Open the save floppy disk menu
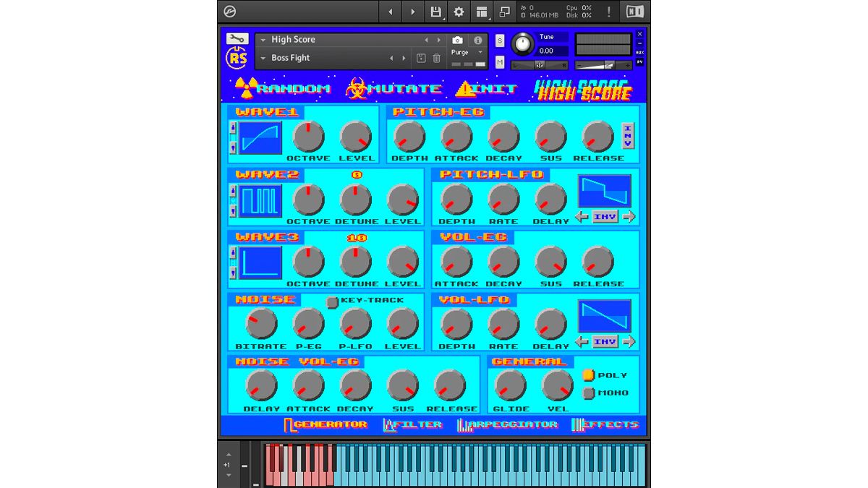Viewport: 868px width, 488px height. (436, 12)
